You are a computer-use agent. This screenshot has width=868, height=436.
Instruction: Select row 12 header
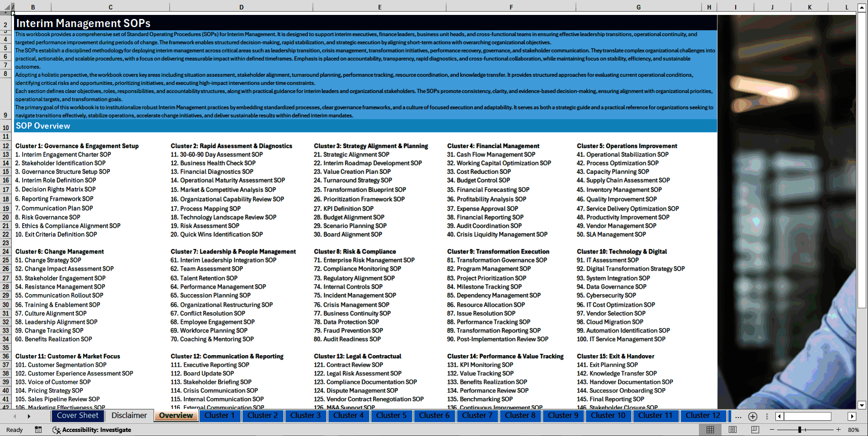tap(6, 146)
